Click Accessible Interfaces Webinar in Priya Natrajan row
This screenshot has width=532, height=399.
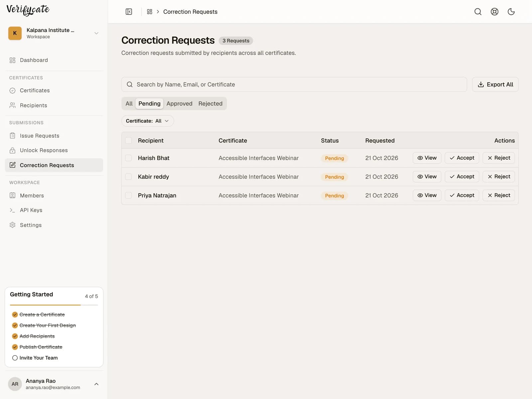coord(259,196)
